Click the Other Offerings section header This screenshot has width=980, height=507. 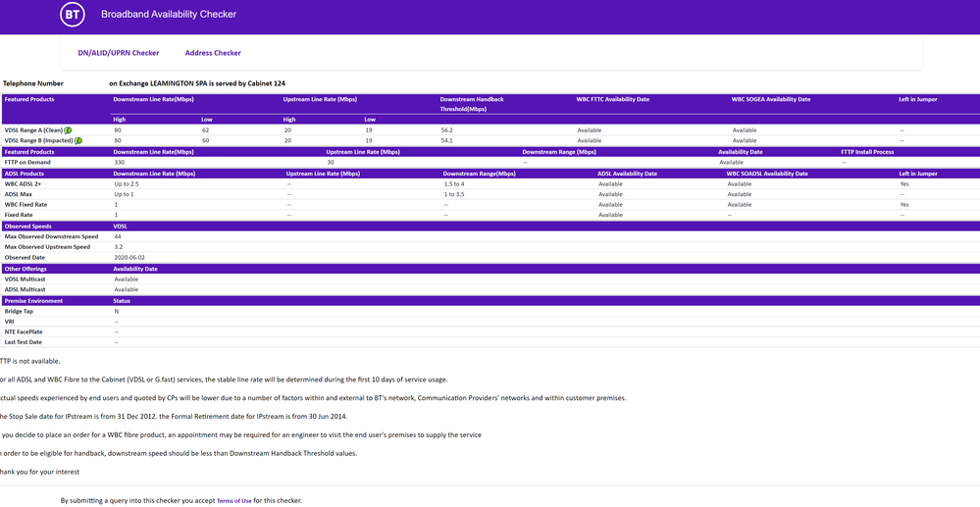pyautogui.click(x=26, y=269)
